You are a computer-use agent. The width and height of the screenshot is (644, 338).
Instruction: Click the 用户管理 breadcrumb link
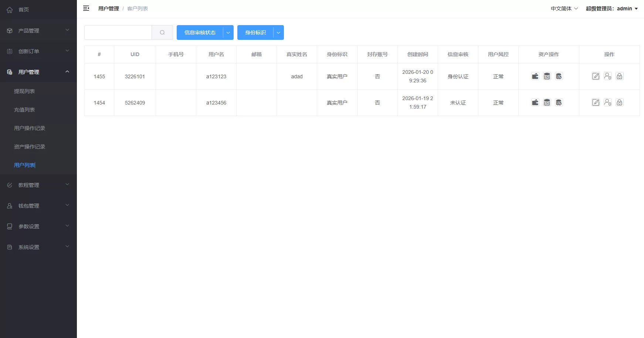[108, 8]
